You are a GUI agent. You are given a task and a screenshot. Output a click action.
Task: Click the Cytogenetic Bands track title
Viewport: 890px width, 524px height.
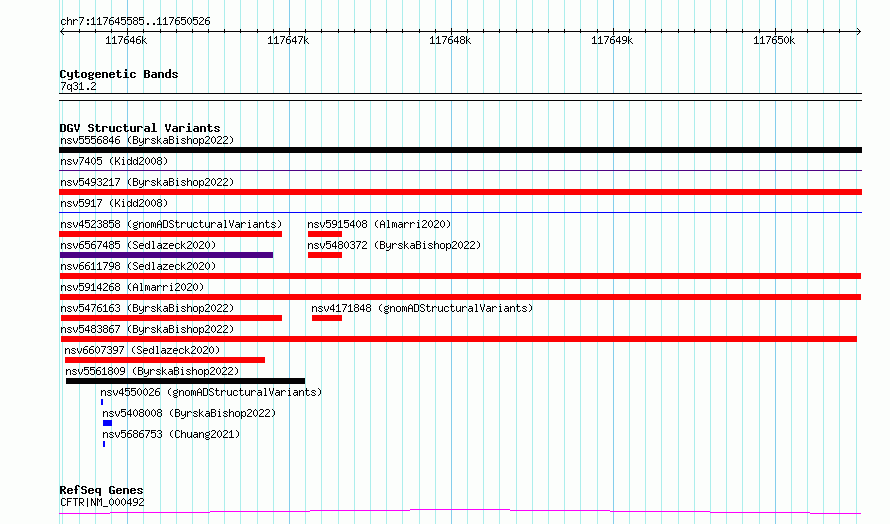(x=119, y=74)
